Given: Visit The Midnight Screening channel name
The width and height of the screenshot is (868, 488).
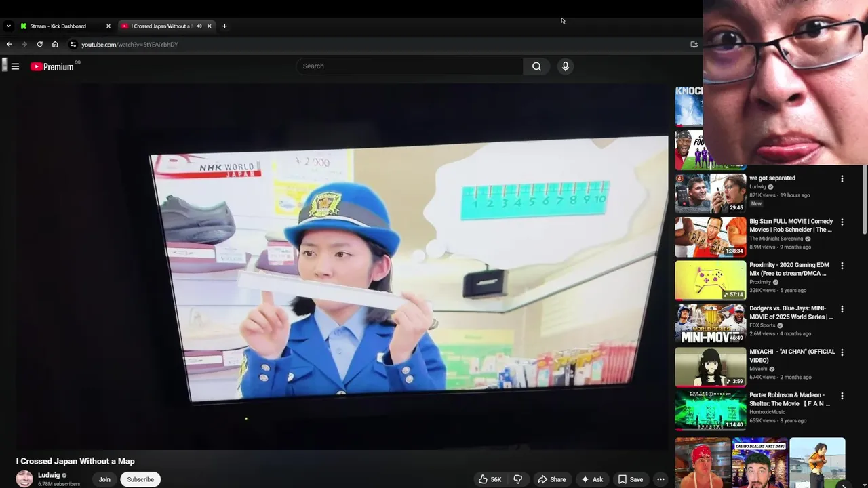Looking at the screenshot, I should 776,239.
